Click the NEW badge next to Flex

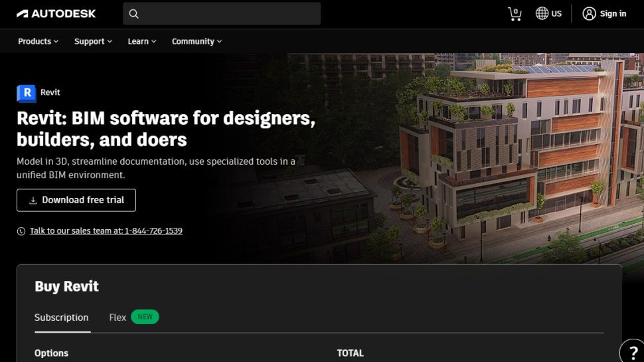(145, 317)
